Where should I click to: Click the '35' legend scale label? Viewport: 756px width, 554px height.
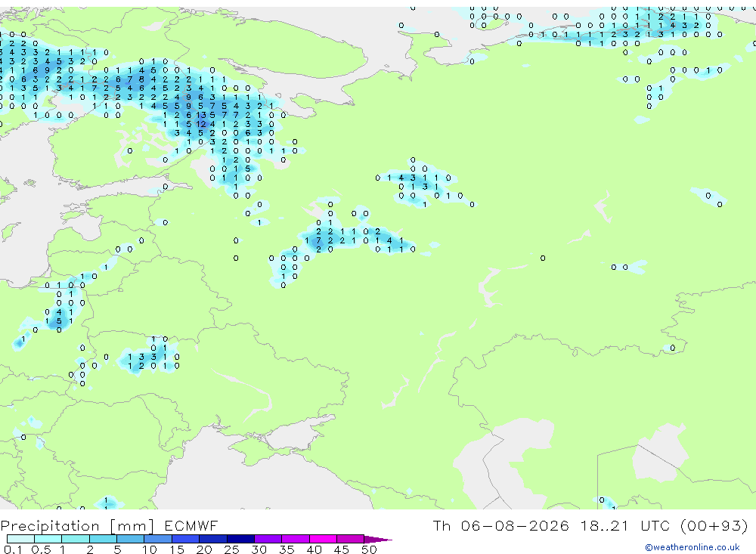tap(287, 549)
